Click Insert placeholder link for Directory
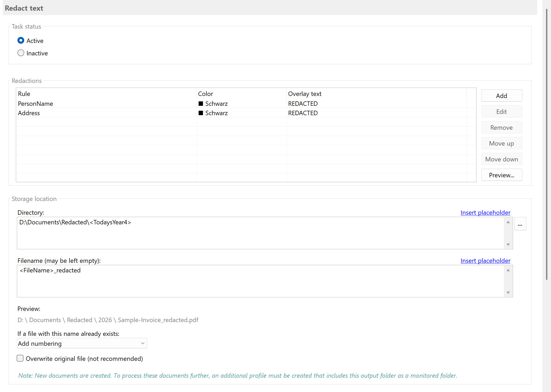551x392 pixels. click(485, 212)
